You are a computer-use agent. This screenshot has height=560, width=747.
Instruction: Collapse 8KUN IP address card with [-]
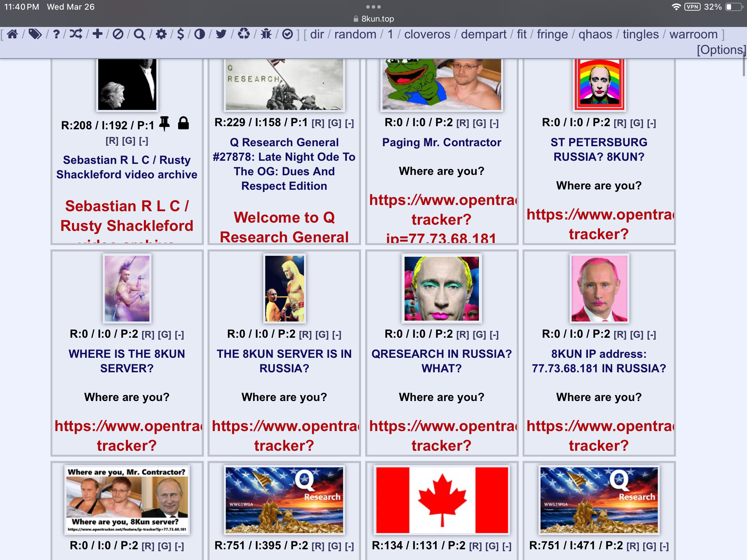coord(652,335)
